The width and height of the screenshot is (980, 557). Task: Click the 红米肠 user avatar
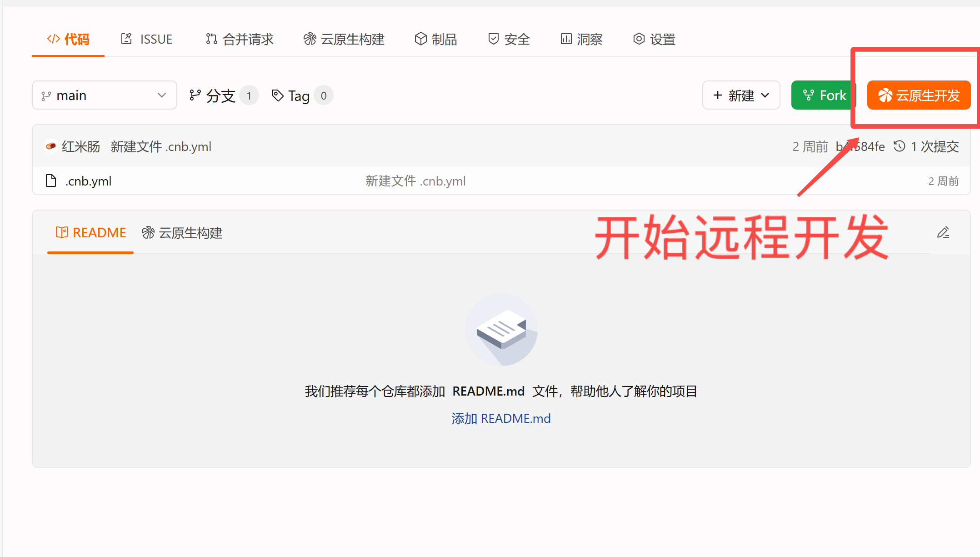51,146
